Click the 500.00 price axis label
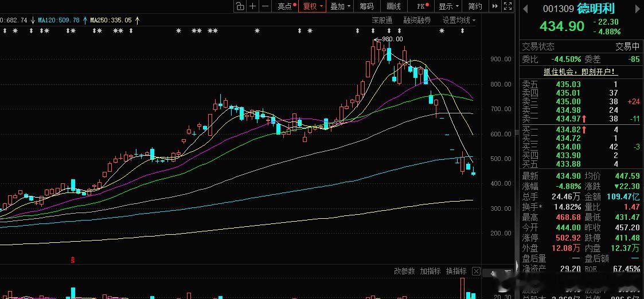This screenshot has height=299, width=644. (x=501, y=159)
